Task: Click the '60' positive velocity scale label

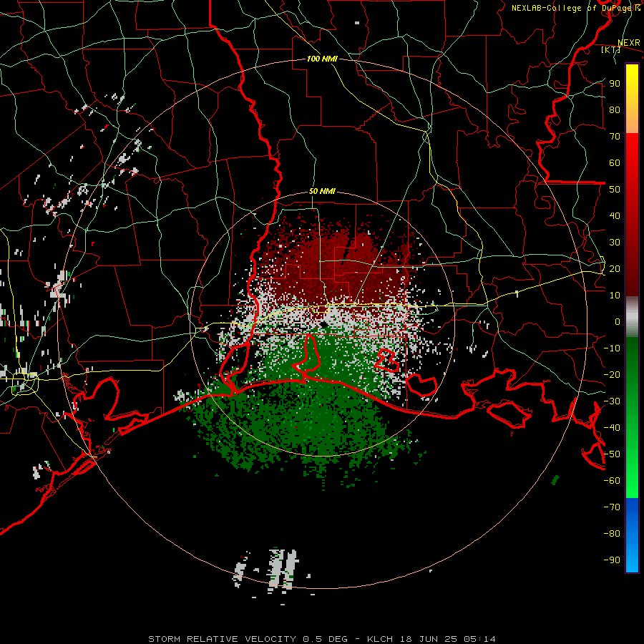Action: [x=615, y=163]
